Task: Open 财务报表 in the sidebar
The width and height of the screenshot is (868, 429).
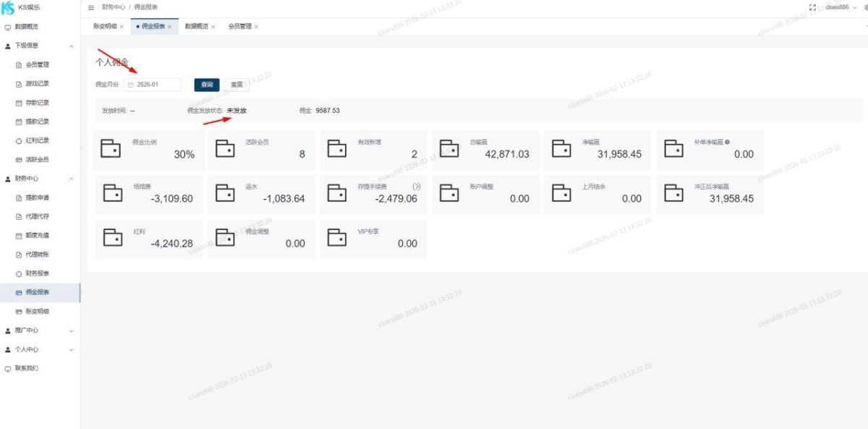Action: pos(37,273)
